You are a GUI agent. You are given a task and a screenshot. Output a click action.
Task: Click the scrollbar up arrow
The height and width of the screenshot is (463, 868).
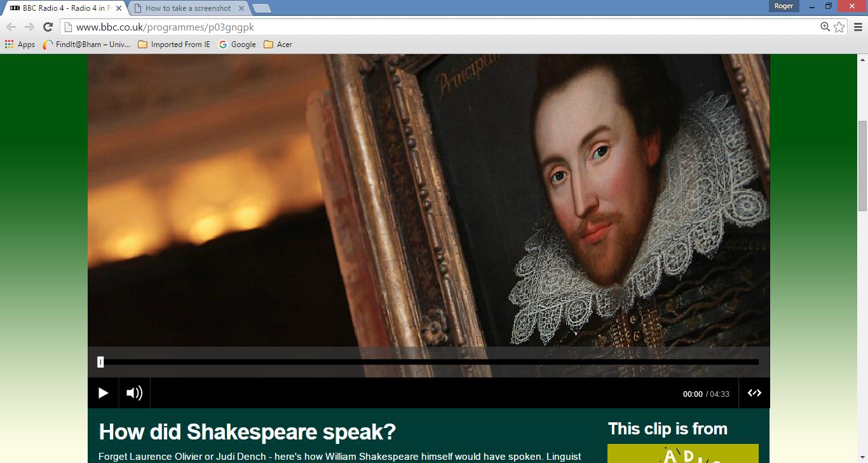[x=862, y=59]
